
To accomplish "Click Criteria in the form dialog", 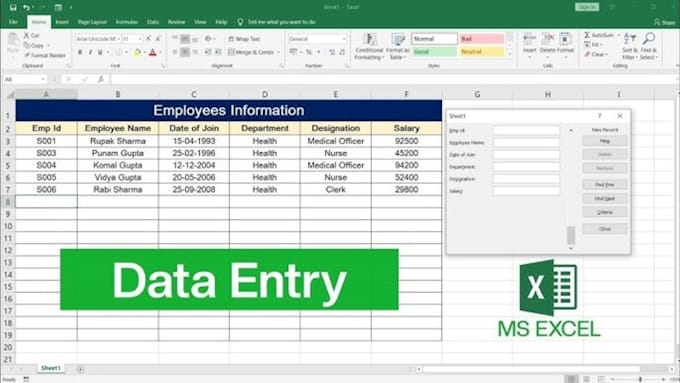I will click(x=605, y=212).
